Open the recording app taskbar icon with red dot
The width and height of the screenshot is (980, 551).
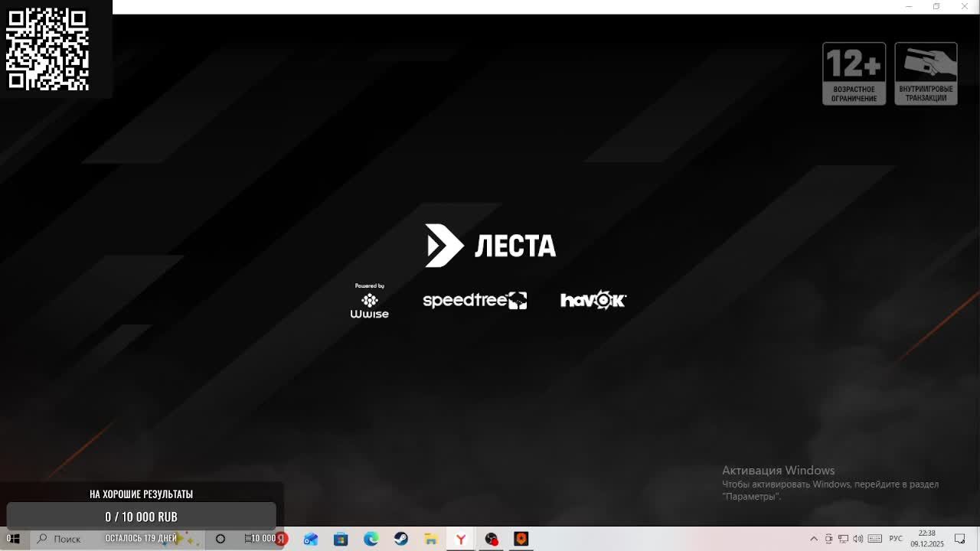492,539
